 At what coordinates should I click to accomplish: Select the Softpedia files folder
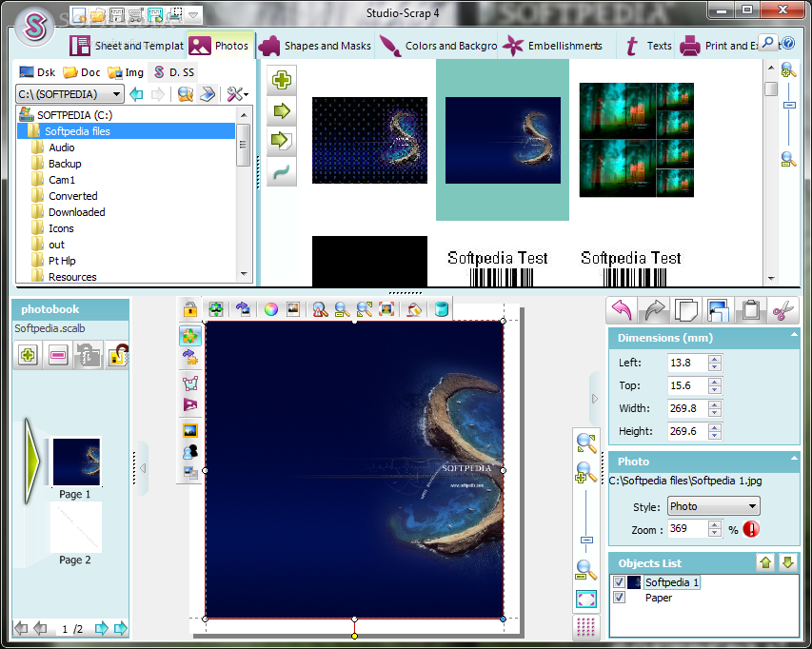tap(127, 131)
